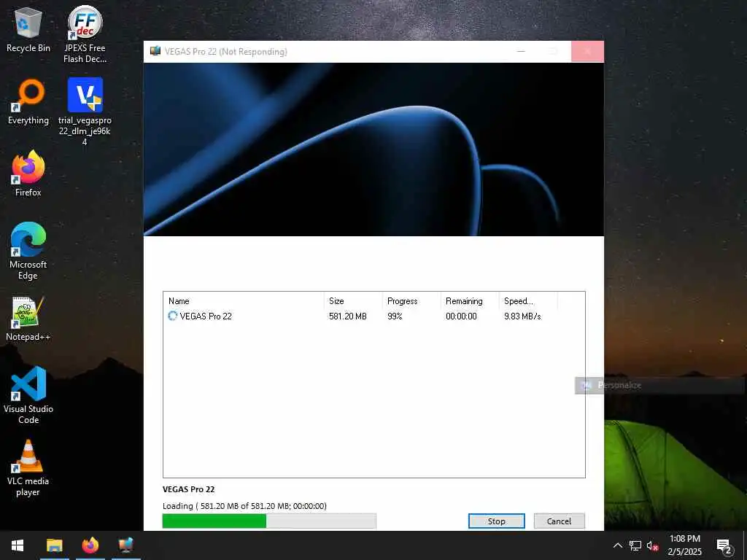Launch the Microsoft Edge desktop shortcut
Screen dimensions: 747x560
pyautogui.click(x=28, y=251)
